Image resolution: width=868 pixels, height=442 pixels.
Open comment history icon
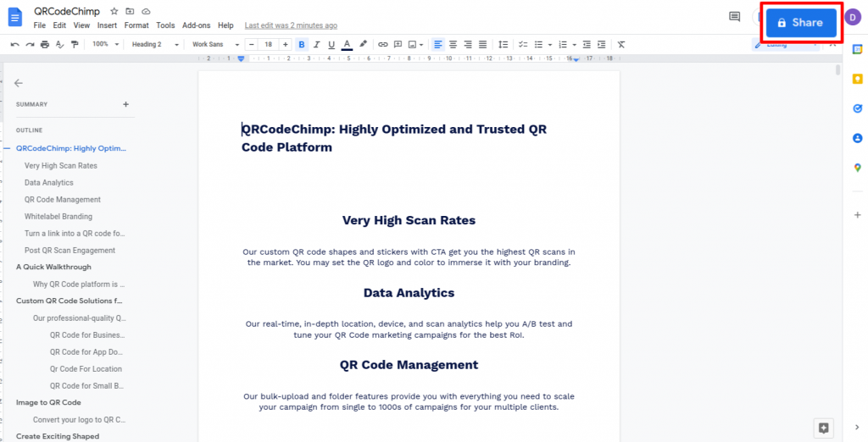click(x=734, y=17)
